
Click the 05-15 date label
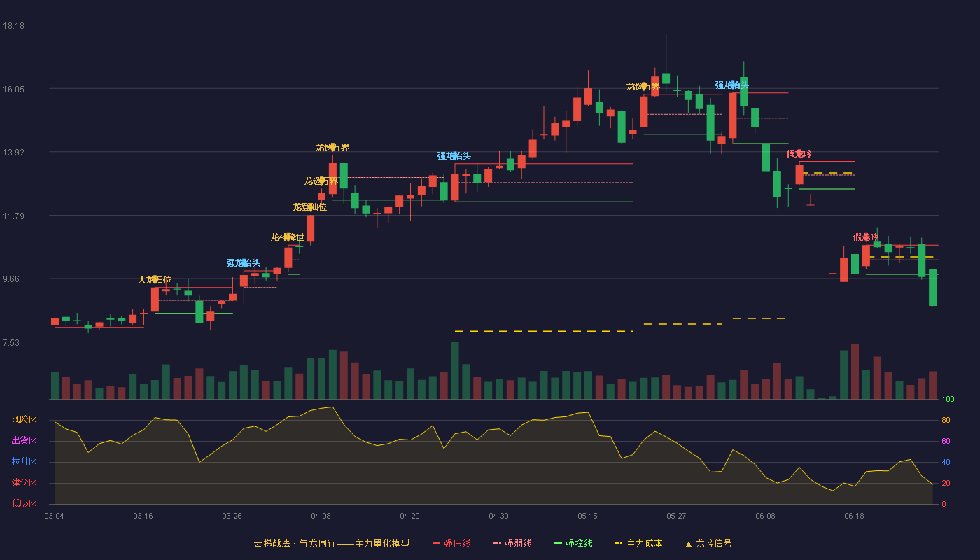click(587, 516)
